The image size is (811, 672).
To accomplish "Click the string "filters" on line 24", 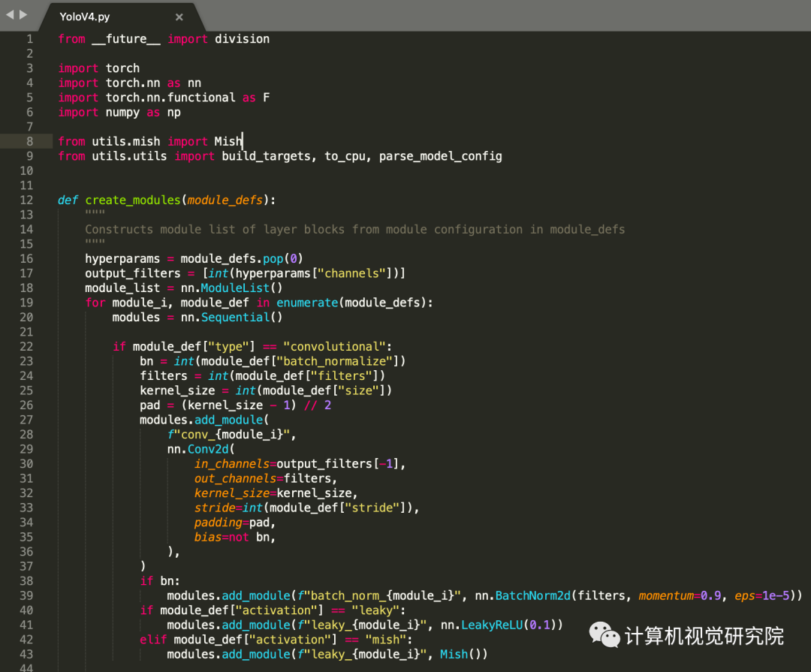I will [x=342, y=375].
